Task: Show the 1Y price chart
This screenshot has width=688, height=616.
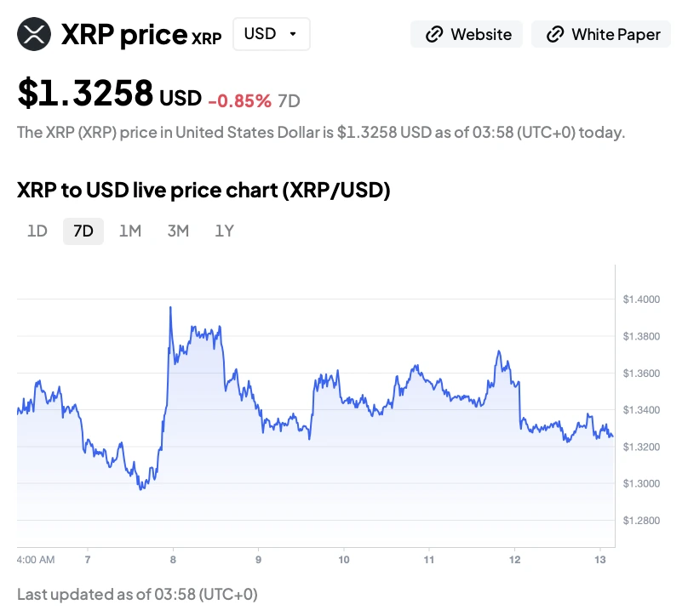Action: click(224, 231)
